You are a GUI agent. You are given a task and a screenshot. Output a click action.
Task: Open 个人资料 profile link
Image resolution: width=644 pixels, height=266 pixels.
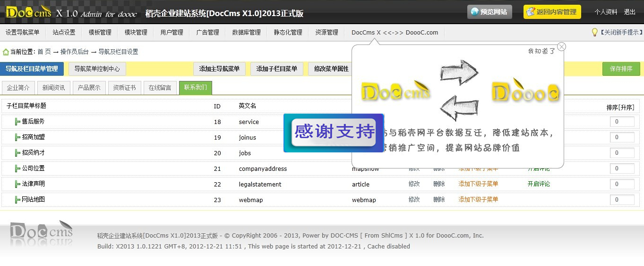pyautogui.click(x=606, y=12)
